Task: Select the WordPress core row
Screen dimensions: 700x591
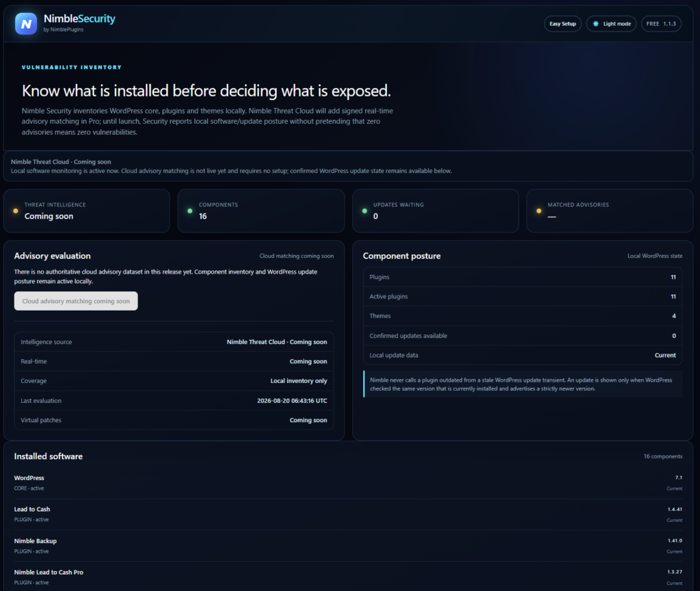Action: click(x=348, y=483)
